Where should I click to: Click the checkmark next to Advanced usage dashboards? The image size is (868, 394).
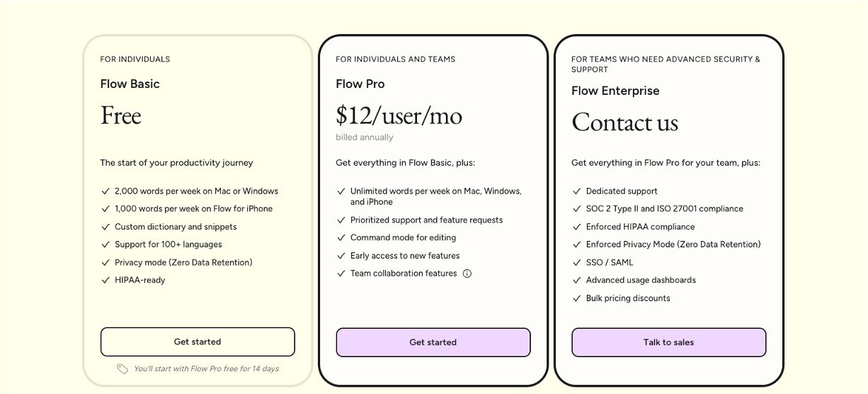[x=576, y=280]
